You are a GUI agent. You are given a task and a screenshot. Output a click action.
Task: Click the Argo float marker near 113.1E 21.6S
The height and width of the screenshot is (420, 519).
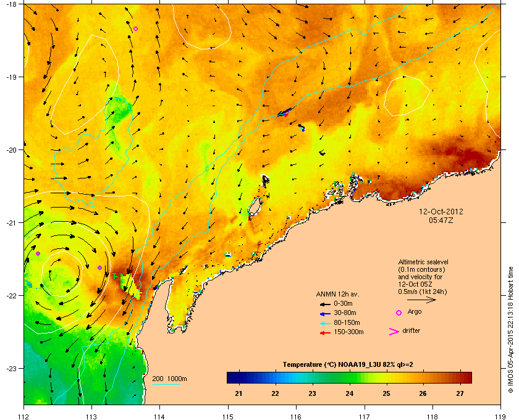coord(99,268)
